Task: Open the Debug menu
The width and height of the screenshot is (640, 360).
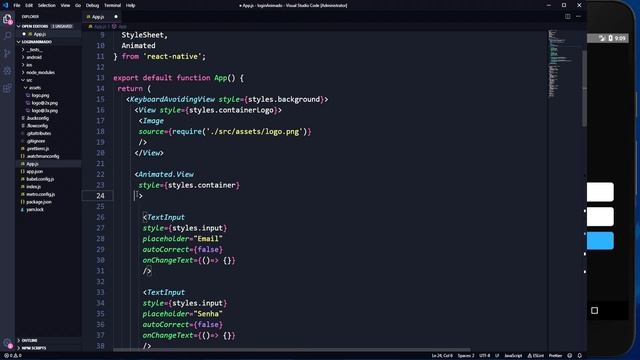Action: pos(92,5)
